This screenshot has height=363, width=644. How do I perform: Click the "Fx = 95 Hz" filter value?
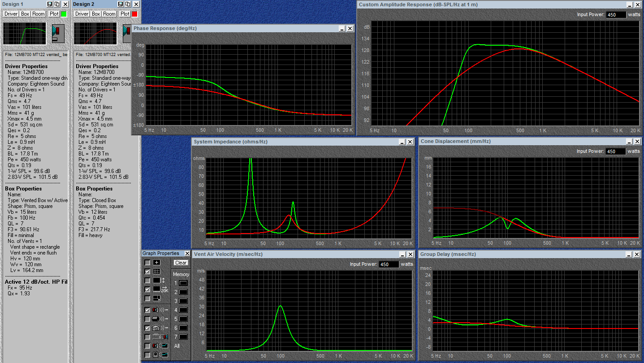(x=20, y=288)
